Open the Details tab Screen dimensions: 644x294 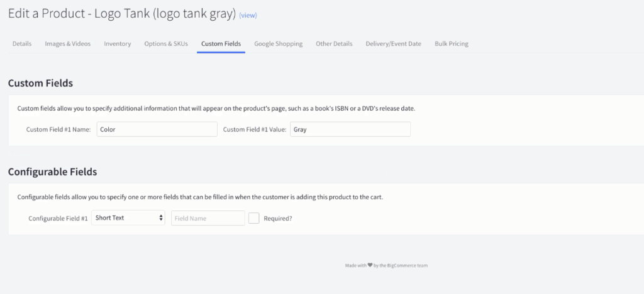(22, 44)
